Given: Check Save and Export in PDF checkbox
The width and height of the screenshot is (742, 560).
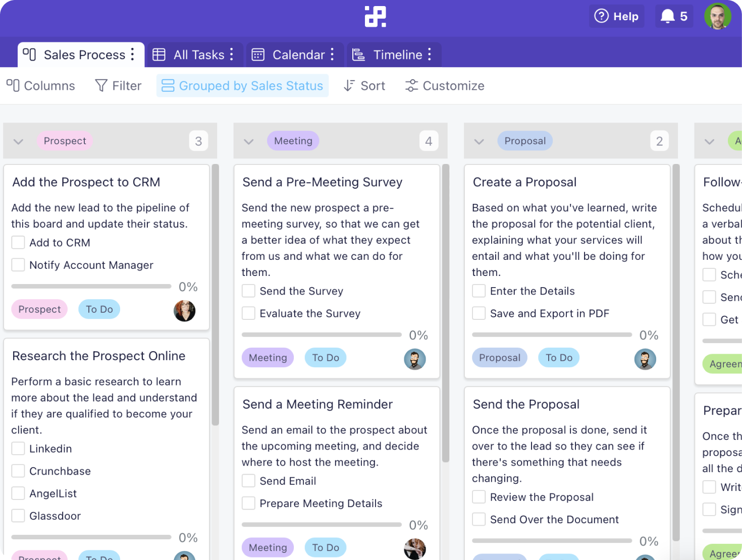Looking at the screenshot, I should click(x=479, y=313).
